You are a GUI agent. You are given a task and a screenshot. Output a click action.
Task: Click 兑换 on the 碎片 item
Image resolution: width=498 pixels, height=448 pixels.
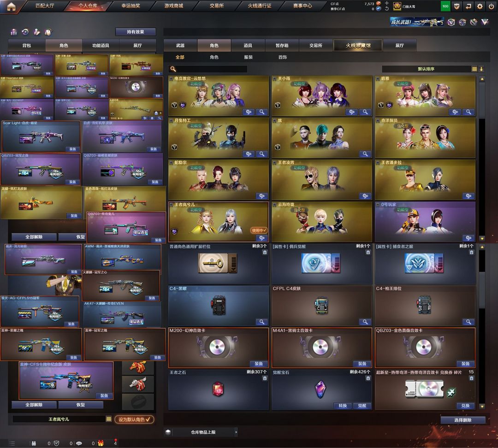coord(465,406)
